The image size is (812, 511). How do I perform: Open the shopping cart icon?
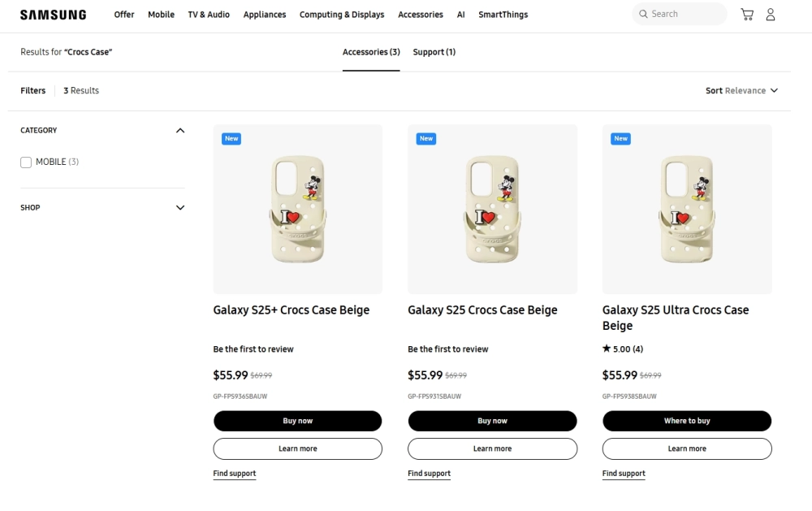[x=747, y=15]
